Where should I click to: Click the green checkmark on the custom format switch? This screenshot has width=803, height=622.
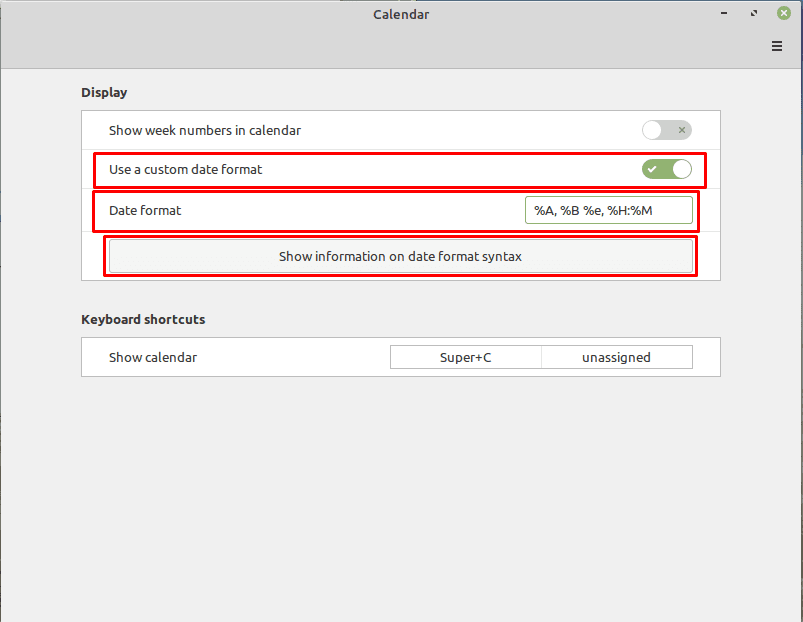[x=652, y=169]
